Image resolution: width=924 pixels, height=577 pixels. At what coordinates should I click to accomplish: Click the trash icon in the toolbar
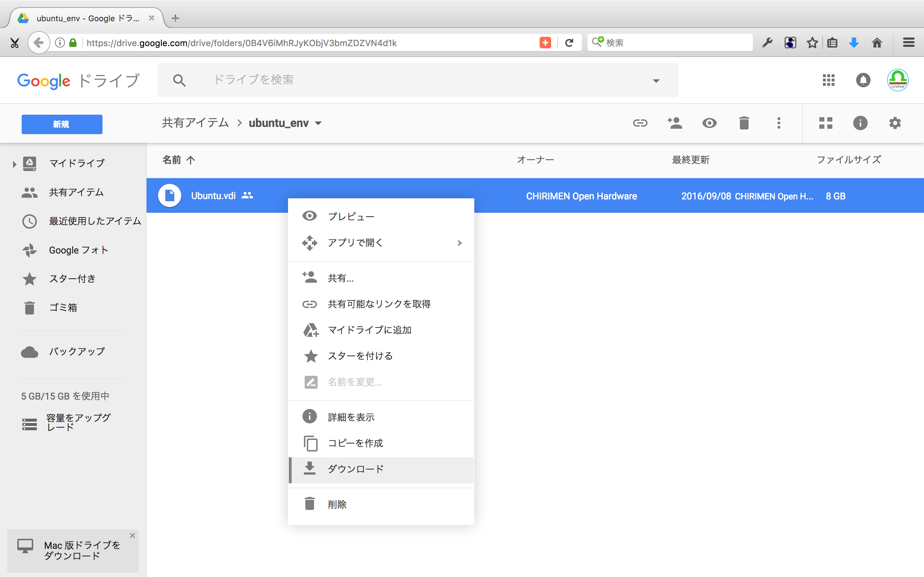click(744, 123)
